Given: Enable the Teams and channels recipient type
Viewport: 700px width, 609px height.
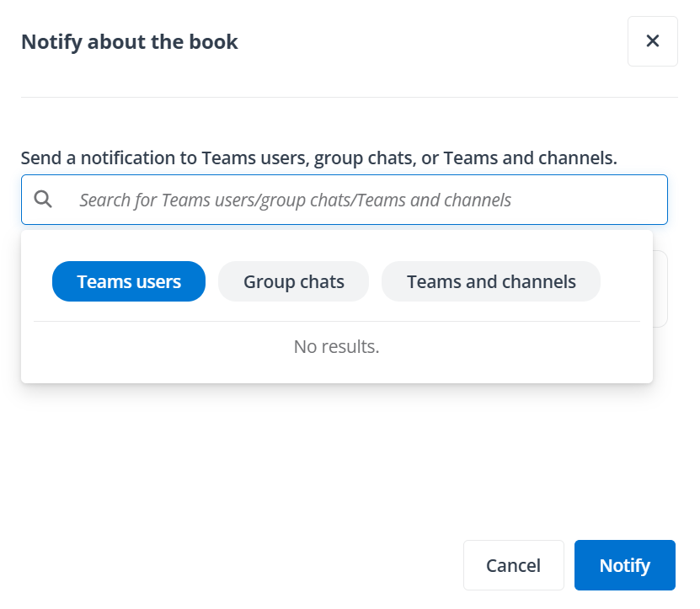Looking at the screenshot, I should pyautogui.click(x=491, y=280).
